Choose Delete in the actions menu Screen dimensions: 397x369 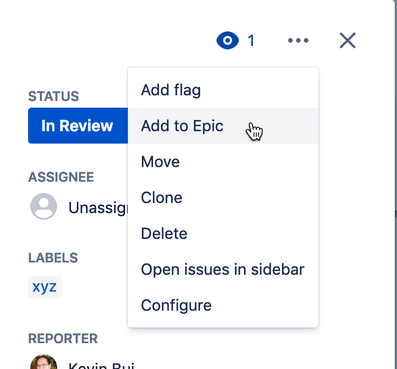[x=223, y=233]
